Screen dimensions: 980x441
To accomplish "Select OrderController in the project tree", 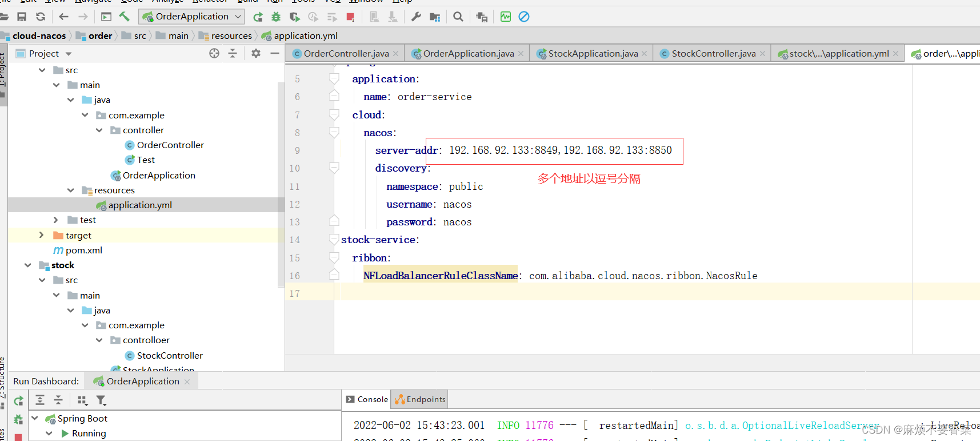I will [170, 145].
